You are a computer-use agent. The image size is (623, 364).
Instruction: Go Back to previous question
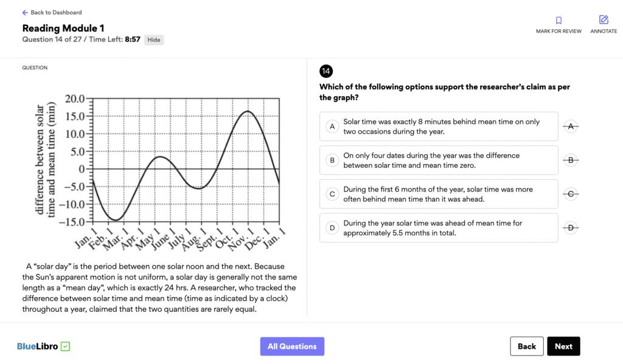click(x=527, y=346)
